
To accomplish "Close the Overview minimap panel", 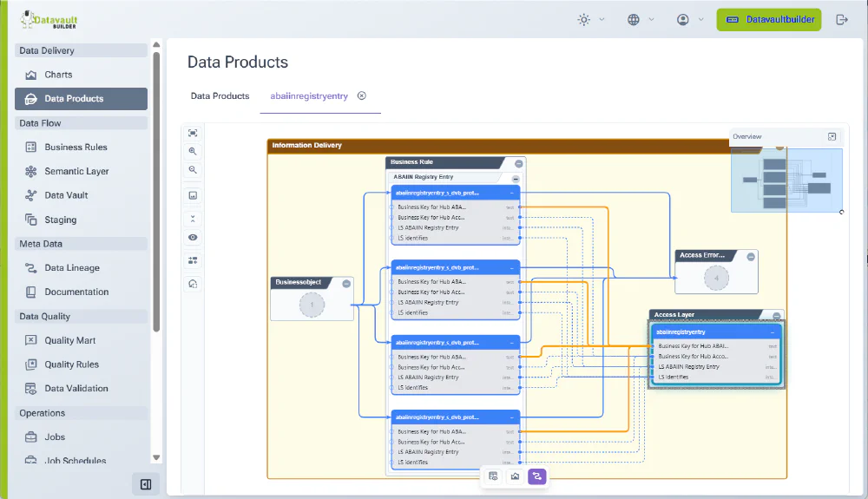I will tap(832, 136).
